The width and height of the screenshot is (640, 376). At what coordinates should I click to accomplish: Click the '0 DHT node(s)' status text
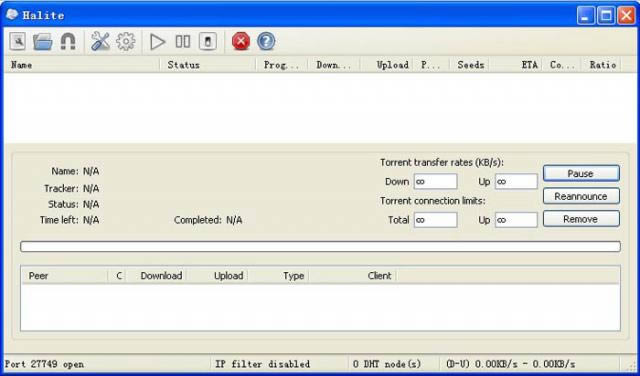[387, 364]
